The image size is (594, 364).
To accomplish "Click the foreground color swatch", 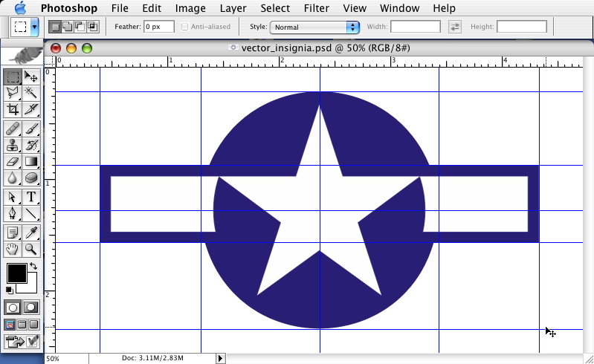I will (16, 273).
